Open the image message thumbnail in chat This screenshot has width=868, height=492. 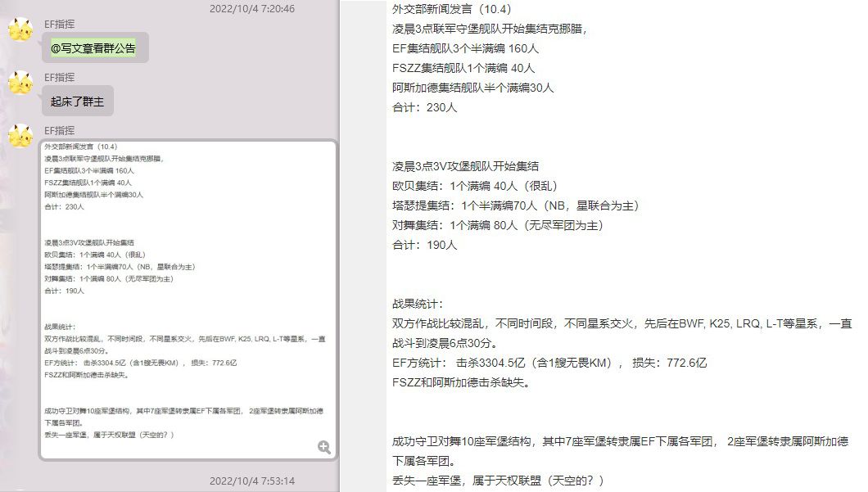(x=188, y=300)
